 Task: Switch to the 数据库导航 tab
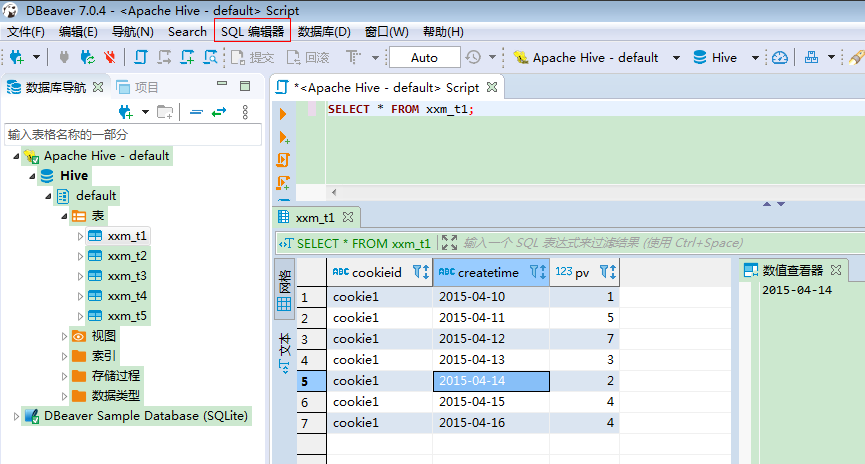56,87
